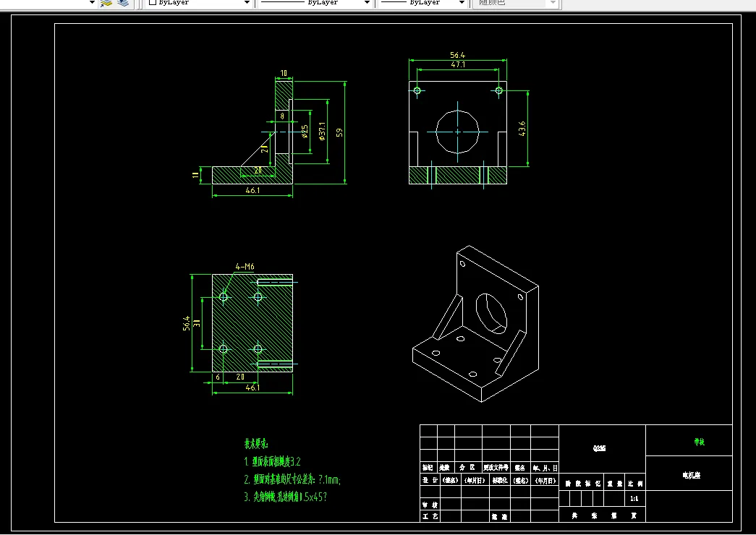756x535 pixels.
Task: Select the 59 height dimension
Action: coord(339,132)
